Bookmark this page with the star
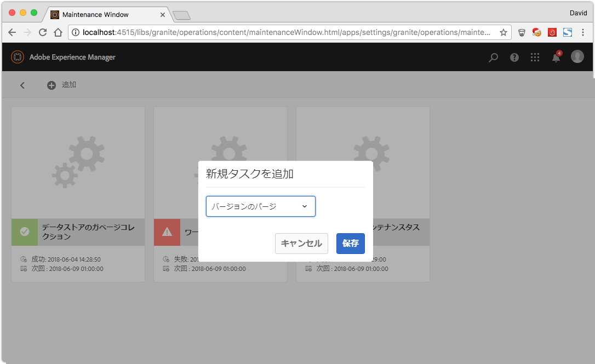 click(x=503, y=33)
